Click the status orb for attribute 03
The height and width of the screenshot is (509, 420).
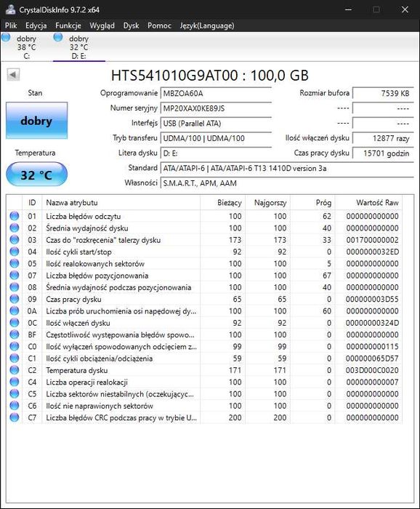(15, 239)
